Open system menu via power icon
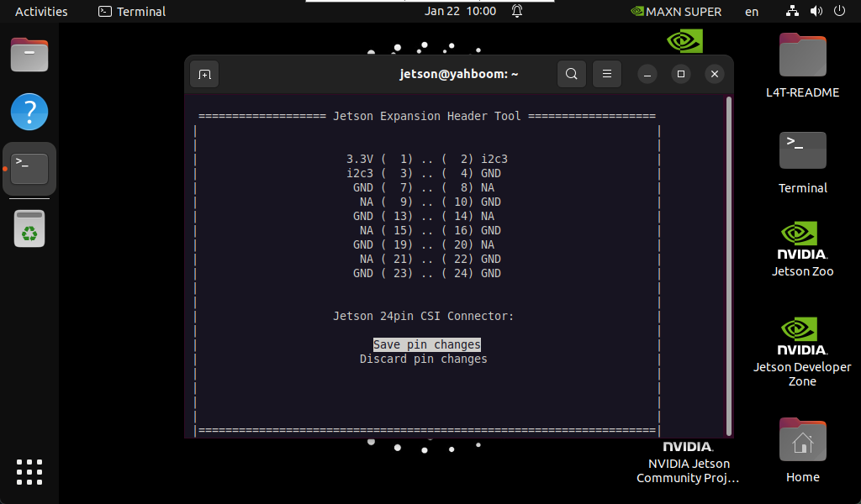This screenshot has width=861, height=504. pyautogui.click(x=838, y=11)
